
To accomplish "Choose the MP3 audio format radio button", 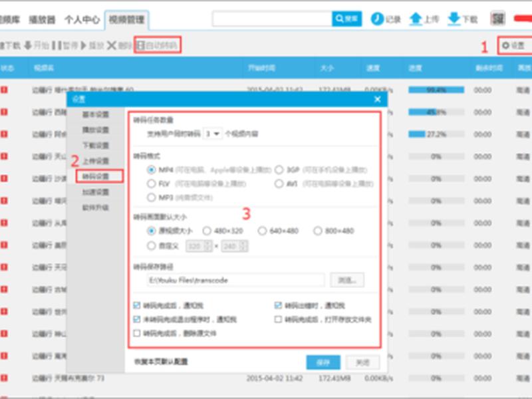I will pos(152,198).
